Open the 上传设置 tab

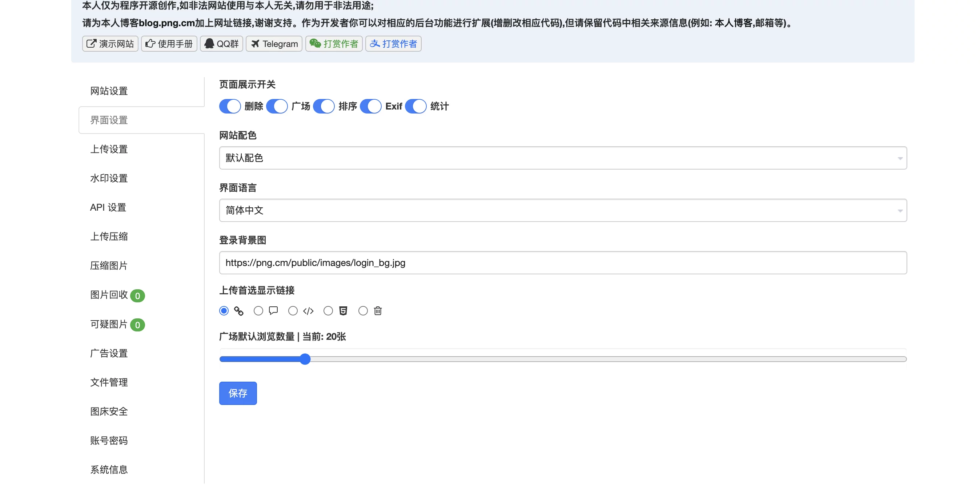141,149
